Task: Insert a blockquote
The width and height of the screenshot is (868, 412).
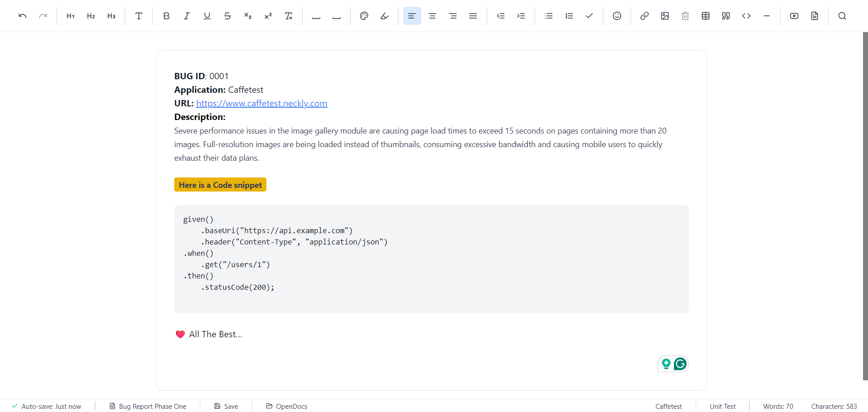Action: click(726, 16)
